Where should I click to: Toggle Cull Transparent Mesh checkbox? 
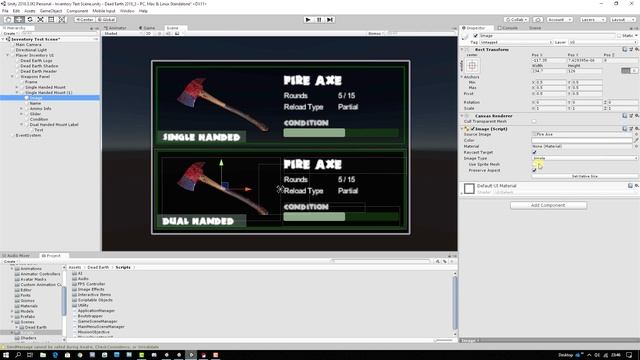coord(534,121)
